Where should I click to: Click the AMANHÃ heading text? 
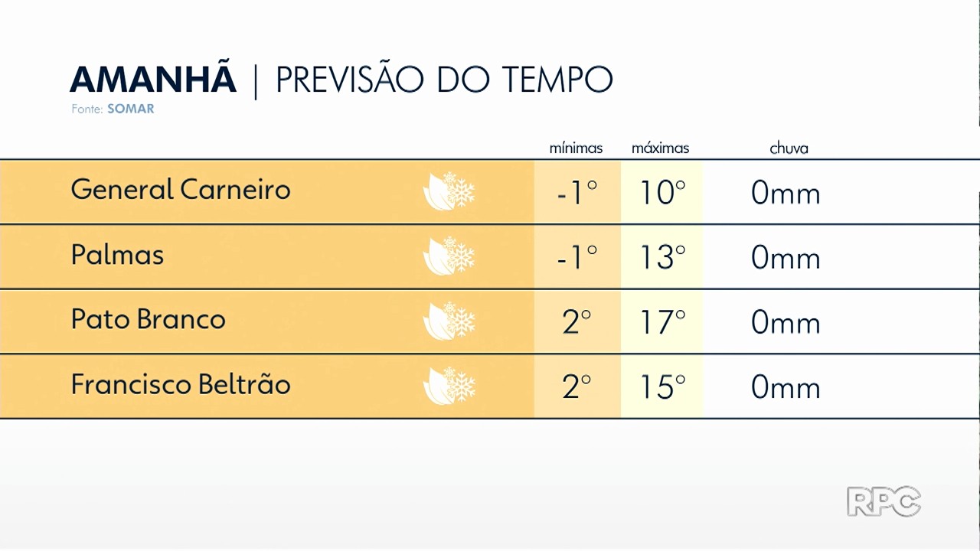pos(153,80)
